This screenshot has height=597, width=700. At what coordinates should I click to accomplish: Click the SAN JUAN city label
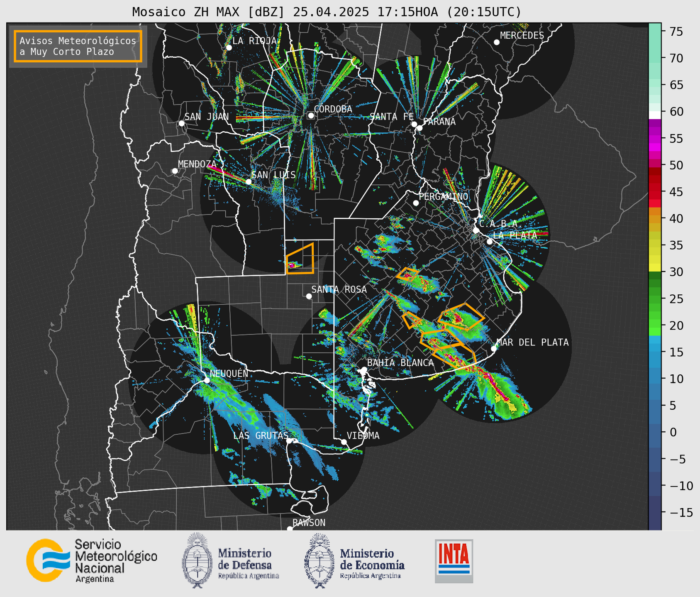click(x=206, y=117)
